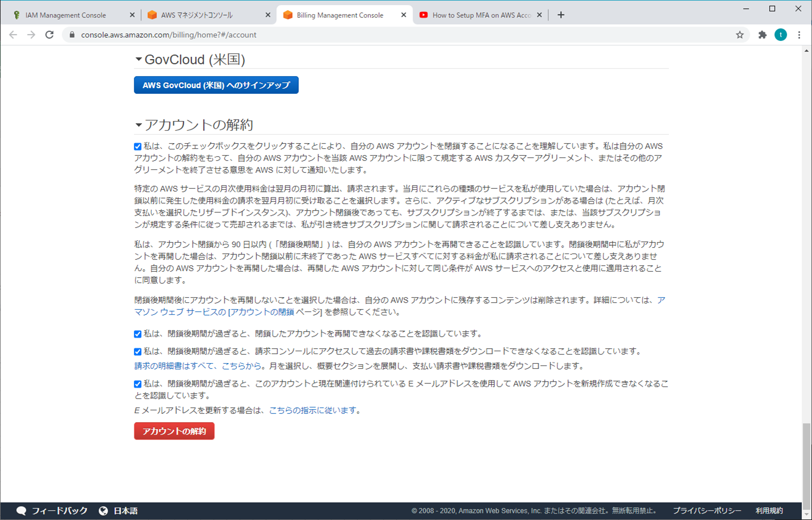The width and height of the screenshot is (812, 520).
Task: Open the Chrome extensions puzzle icon
Action: coord(763,35)
